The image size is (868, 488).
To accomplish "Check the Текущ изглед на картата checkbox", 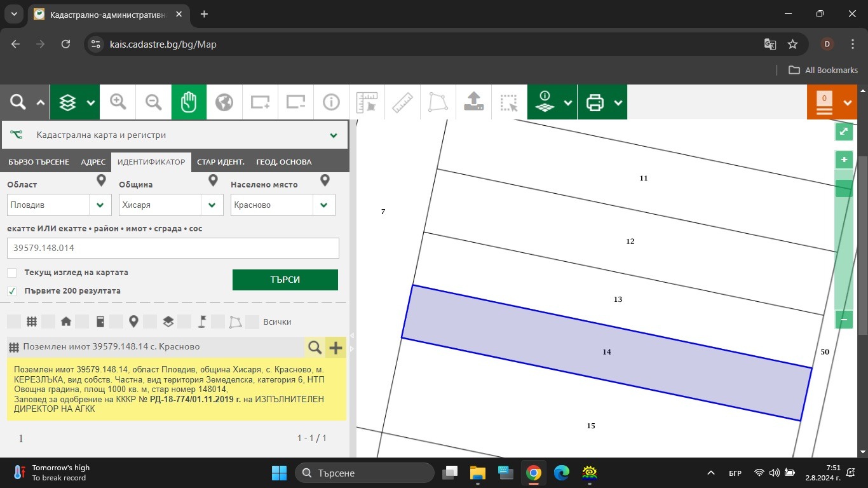I will point(12,273).
